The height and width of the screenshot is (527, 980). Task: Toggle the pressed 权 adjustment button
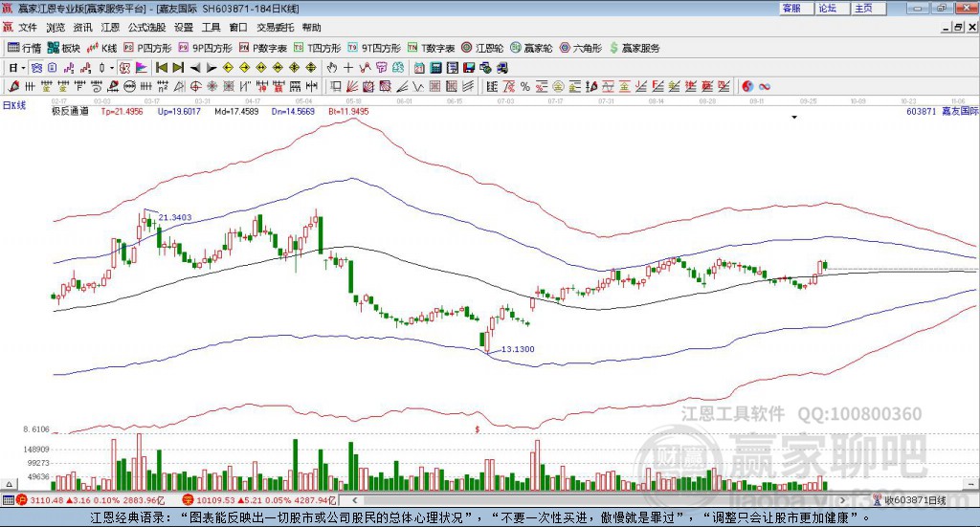(124, 68)
